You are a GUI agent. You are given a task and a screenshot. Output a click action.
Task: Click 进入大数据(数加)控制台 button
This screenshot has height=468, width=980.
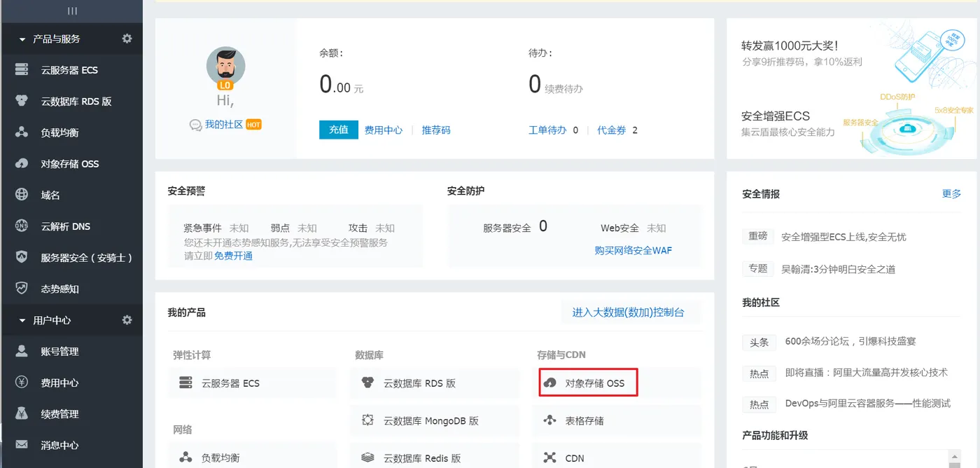point(629,312)
